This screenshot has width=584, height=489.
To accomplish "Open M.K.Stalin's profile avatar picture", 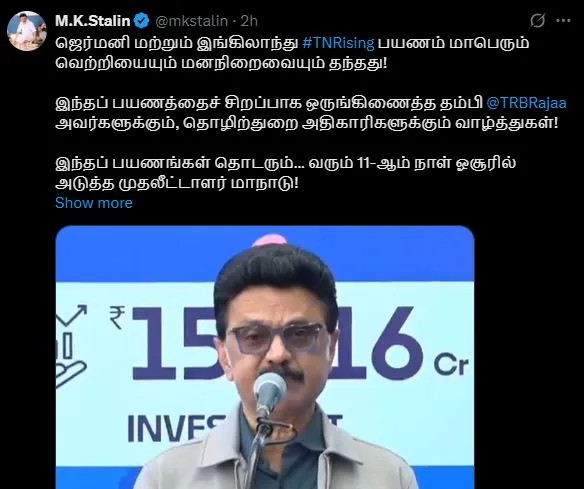I will (26, 31).
